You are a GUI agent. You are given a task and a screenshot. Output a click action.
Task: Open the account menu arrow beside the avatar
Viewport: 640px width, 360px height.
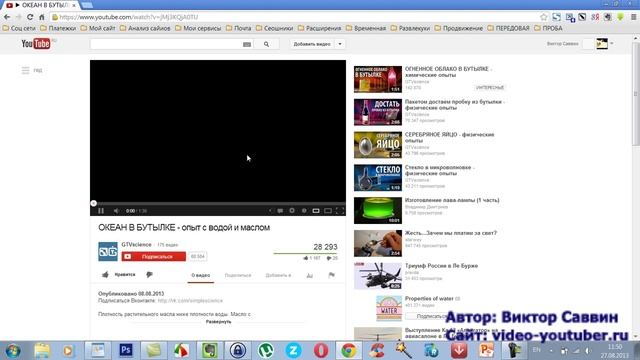tap(612, 43)
